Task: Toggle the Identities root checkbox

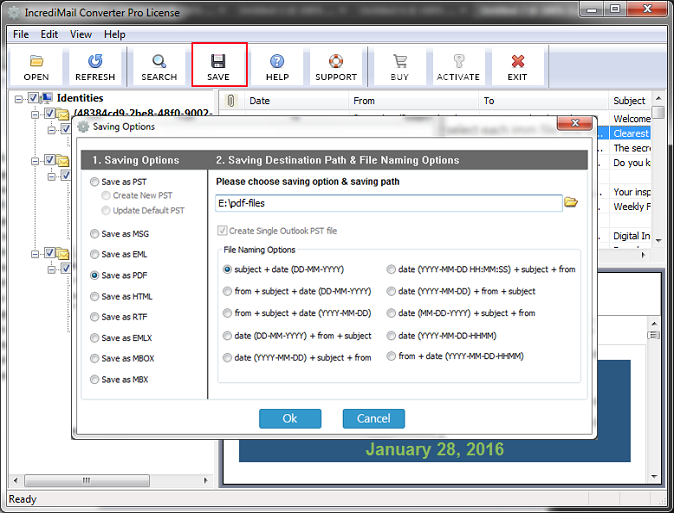Action: click(33, 98)
